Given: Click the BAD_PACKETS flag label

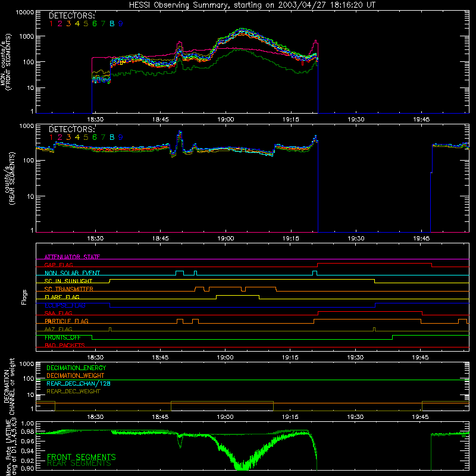Looking at the screenshot, I should coord(65,345).
